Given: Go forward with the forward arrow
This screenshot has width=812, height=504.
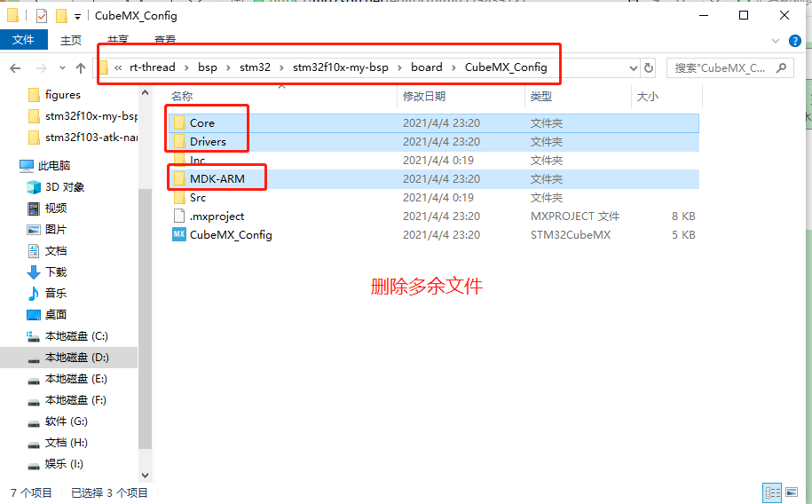Looking at the screenshot, I should click(42, 67).
